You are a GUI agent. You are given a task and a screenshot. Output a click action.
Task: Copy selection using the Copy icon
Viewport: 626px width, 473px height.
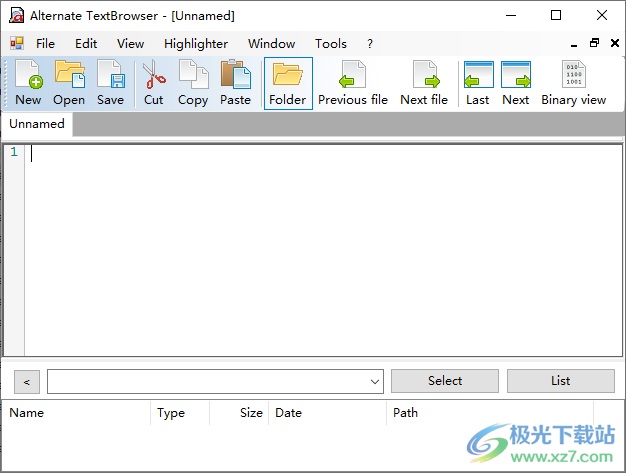coord(193,83)
